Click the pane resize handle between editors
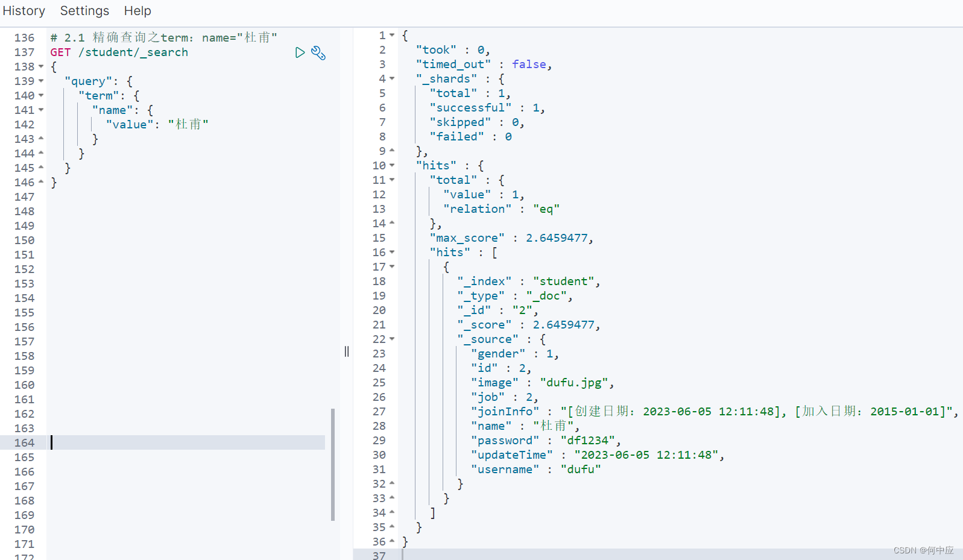 [x=347, y=351]
